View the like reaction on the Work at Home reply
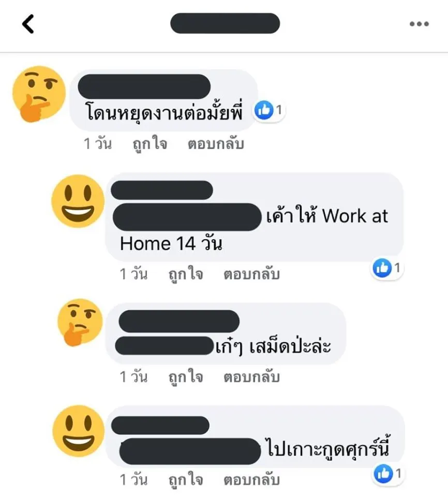448x497 pixels. (x=387, y=268)
